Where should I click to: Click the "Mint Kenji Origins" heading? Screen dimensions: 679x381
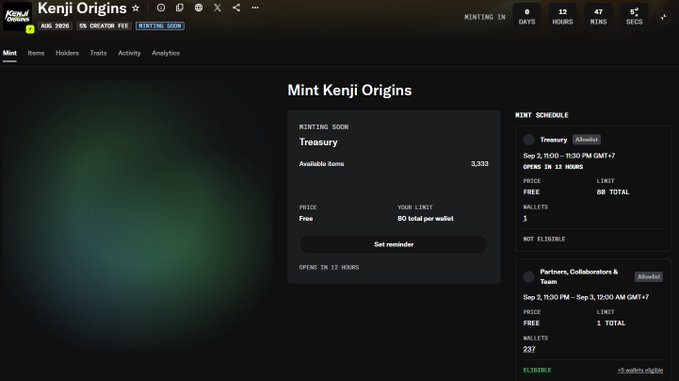(349, 90)
